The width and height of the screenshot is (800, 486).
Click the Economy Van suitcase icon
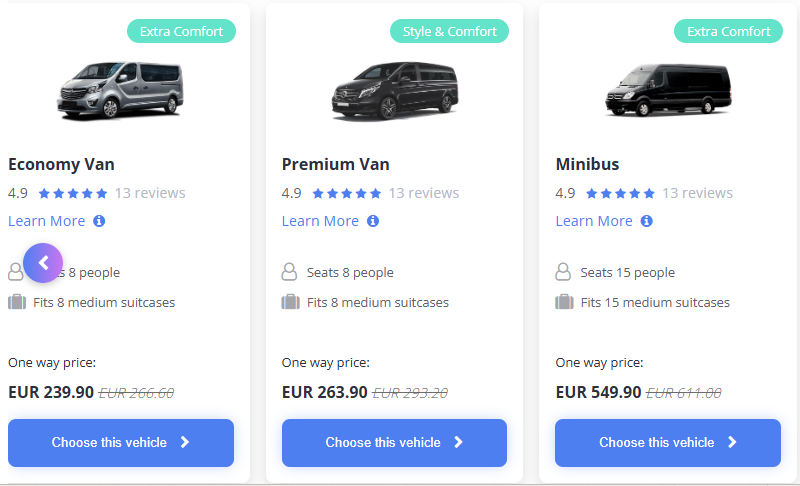coord(17,302)
